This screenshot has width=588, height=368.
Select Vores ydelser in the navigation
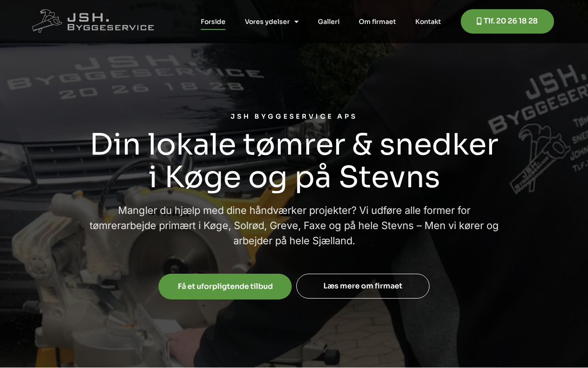point(267,22)
